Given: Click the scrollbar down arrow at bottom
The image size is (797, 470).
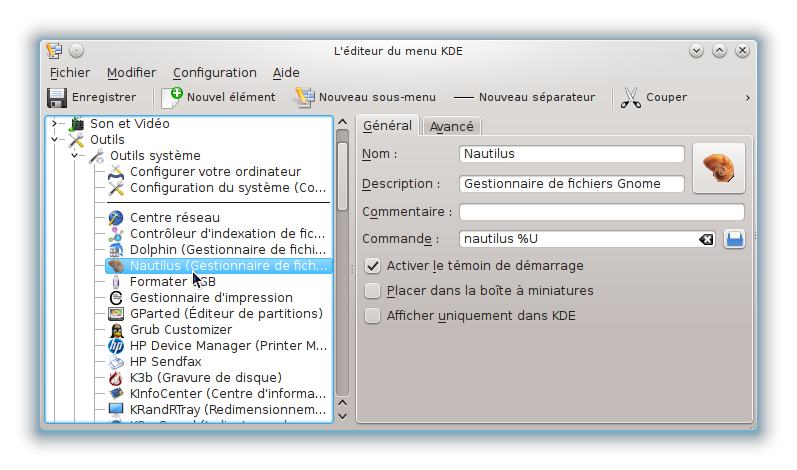Looking at the screenshot, I should (x=343, y=416).
